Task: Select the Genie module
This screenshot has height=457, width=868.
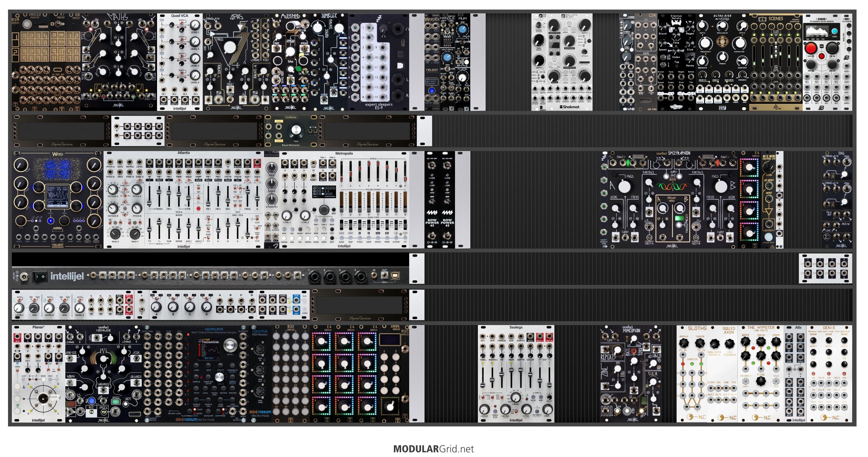Action: [829, 374]
